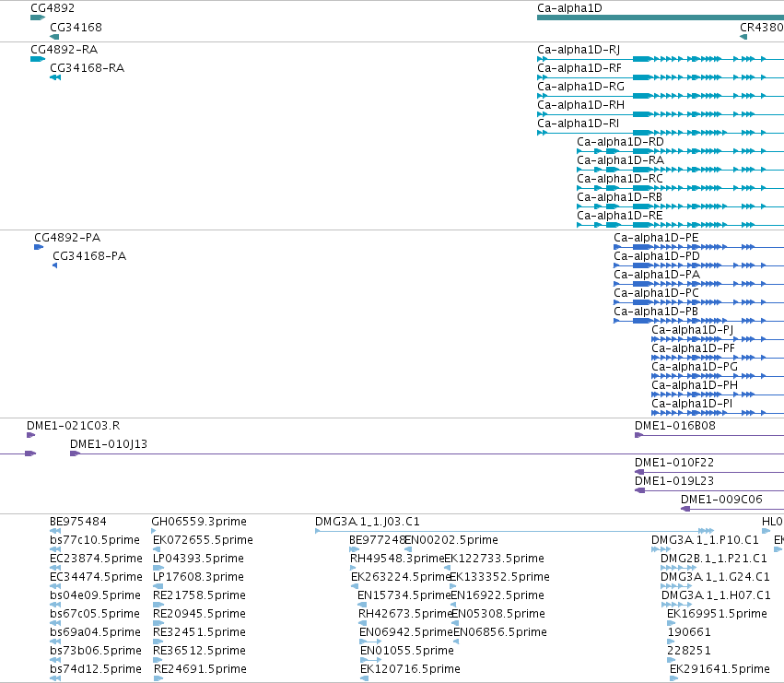This screenshot has width=784, height=683.
Task: Select EST RE36512.5prime
Action: point(158,660)
